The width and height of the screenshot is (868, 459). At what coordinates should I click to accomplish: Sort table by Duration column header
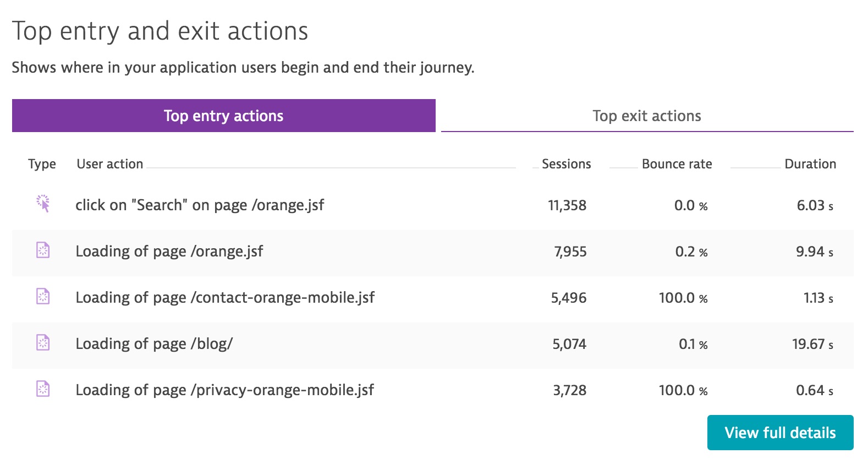(x=810, y=164)
